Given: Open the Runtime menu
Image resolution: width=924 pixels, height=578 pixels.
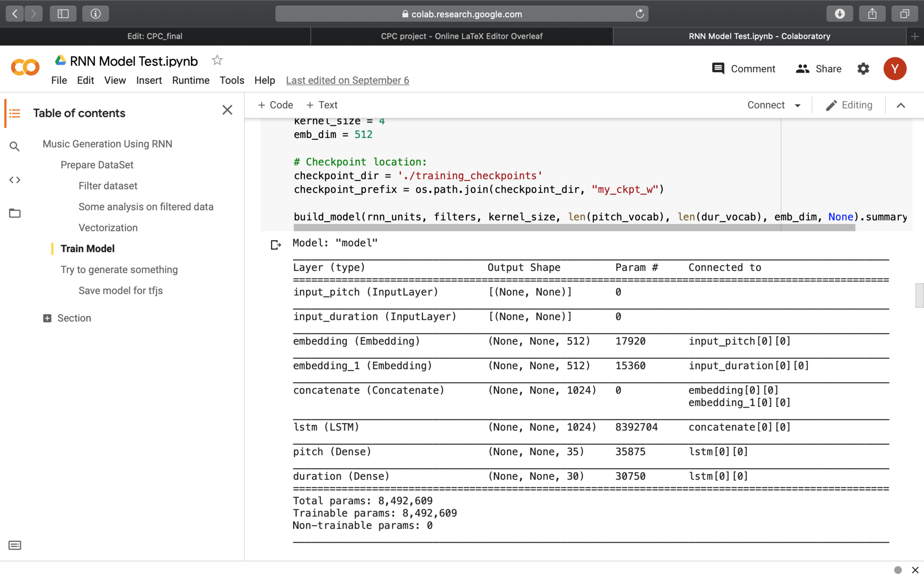Looking at the screenshot, I should pos(190,80).
